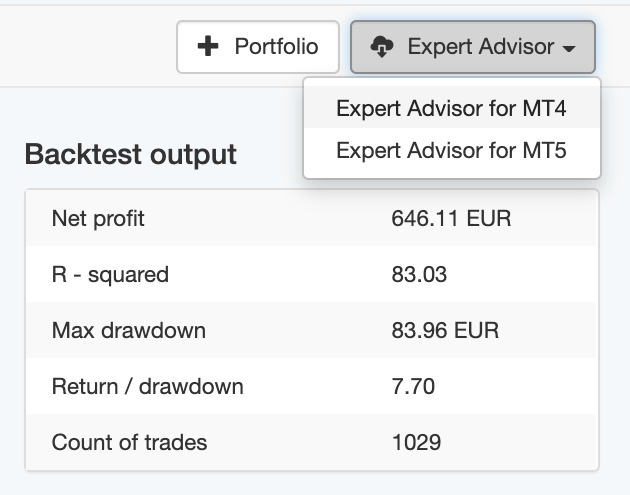Collapse the Expert Advisor dropdown button
This screenshot has width=630, height=495.
pyautogui.click(x=473, y=47)
